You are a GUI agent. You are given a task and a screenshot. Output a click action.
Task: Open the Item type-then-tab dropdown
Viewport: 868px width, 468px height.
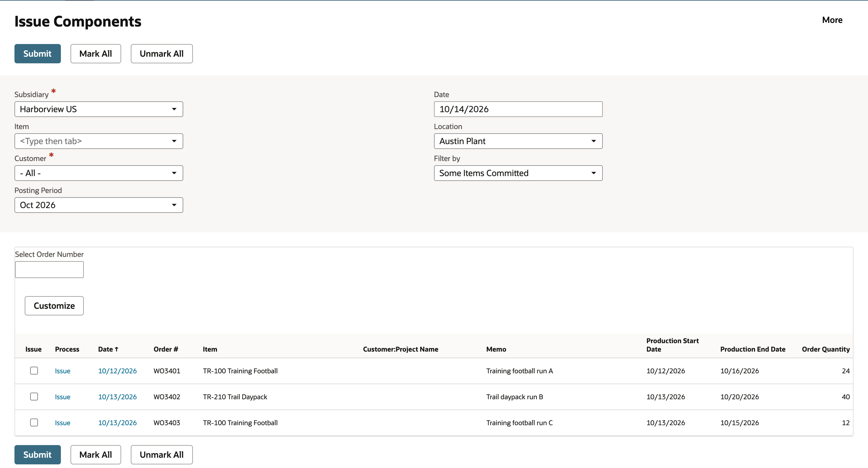(x=99, y=141)
